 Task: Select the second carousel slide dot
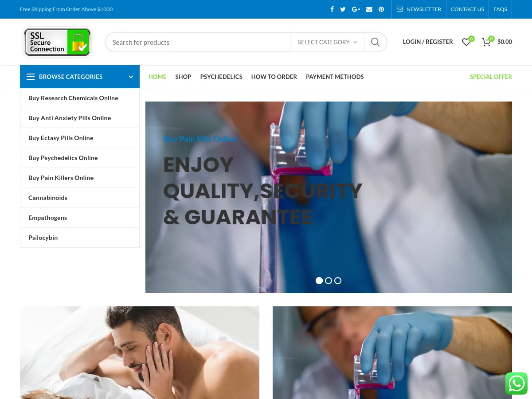pyautogui.click(x=329, y=281)
